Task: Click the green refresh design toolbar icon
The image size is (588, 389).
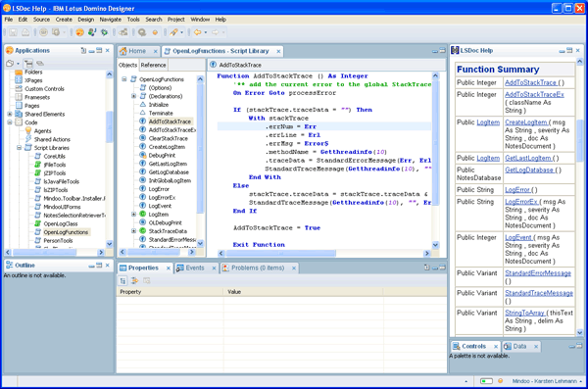Action: click(x=104, y=32)
